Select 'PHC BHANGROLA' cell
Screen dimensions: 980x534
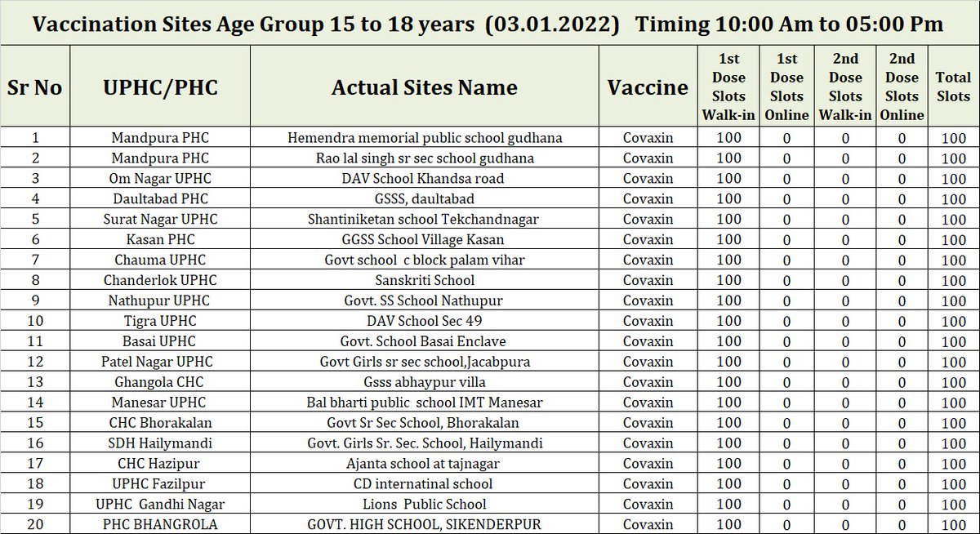click(x=160, y=525)
